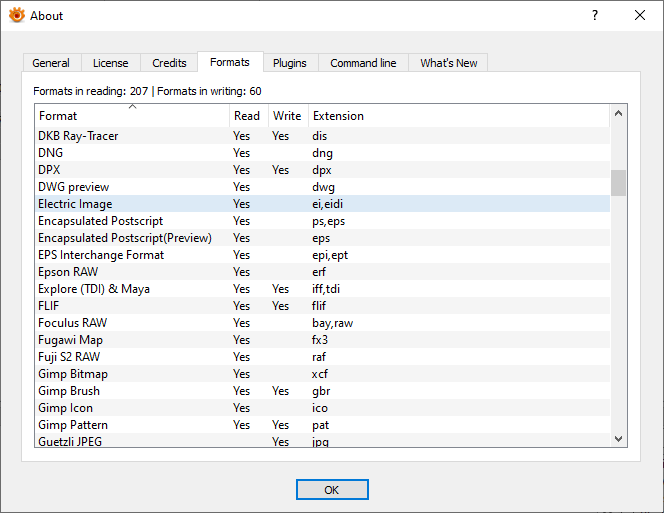The image size is (664, 513).
Task: Sort by the Extension column header
Action: 459,116
